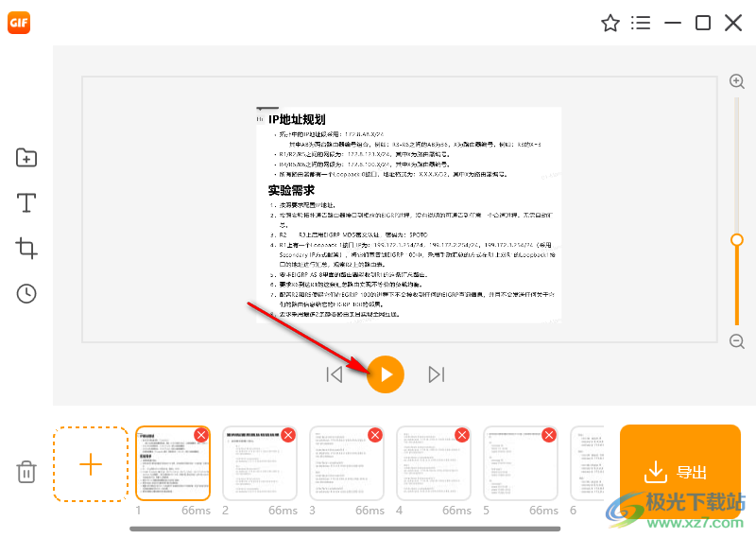
Task: Remove frame 3 using its red X
Action: click(375, 435)
